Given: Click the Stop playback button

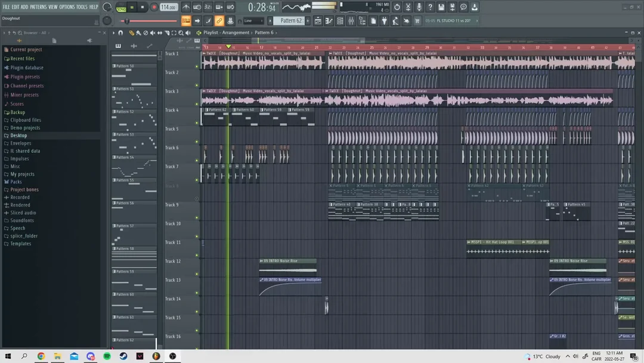Looking at the screenshot, I should (142, 7).
